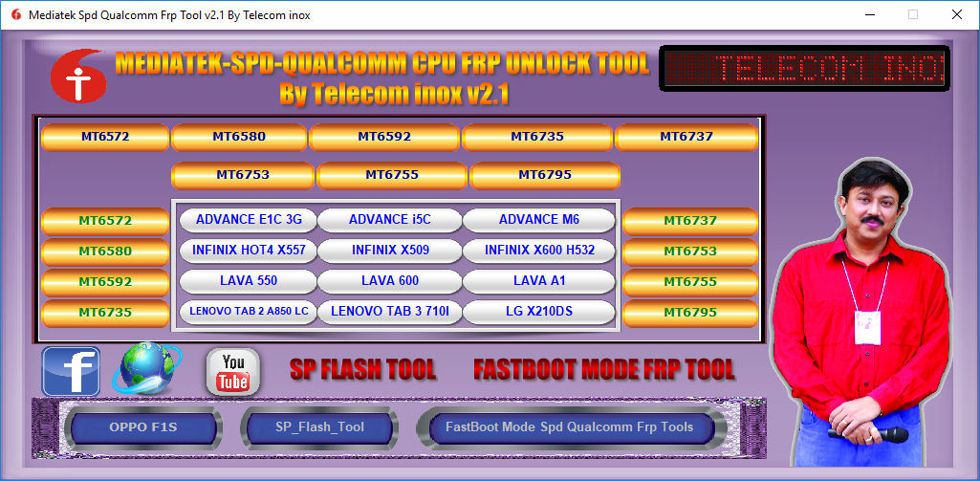The image size is (980, 481).
Task: Select blue MT6735 button in top row
Action: click(537, 137)
